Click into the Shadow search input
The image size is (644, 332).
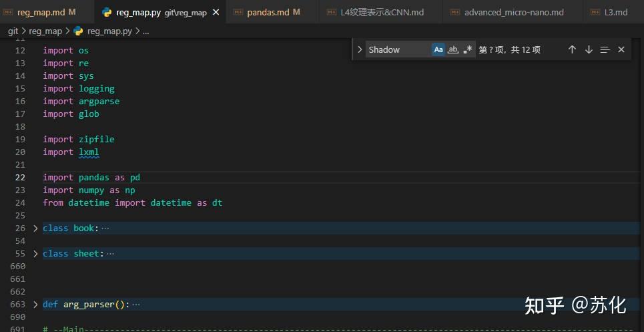coord(397,49)
